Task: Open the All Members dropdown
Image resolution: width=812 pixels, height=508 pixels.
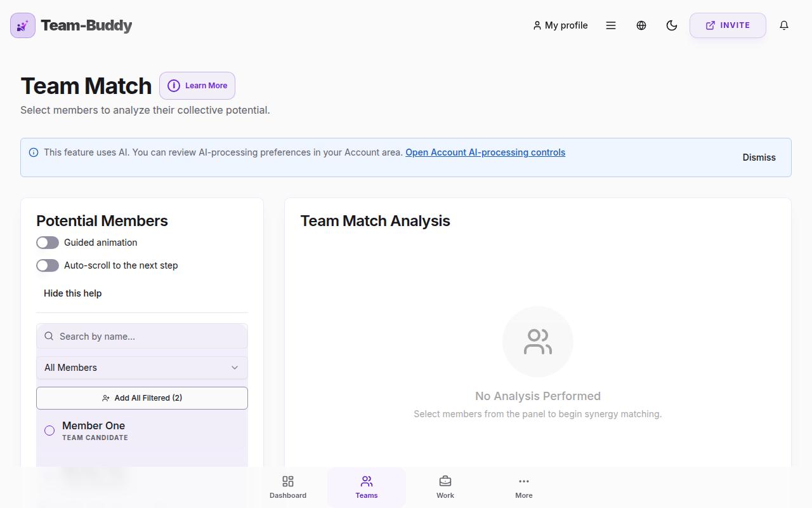Action: pyautogui.click(x=142, y=368)
